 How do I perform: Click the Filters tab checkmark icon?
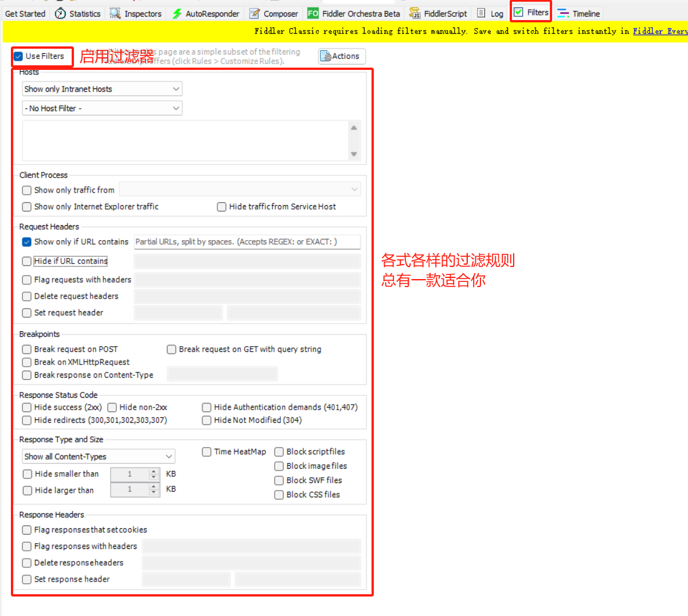tap(518, 12)
